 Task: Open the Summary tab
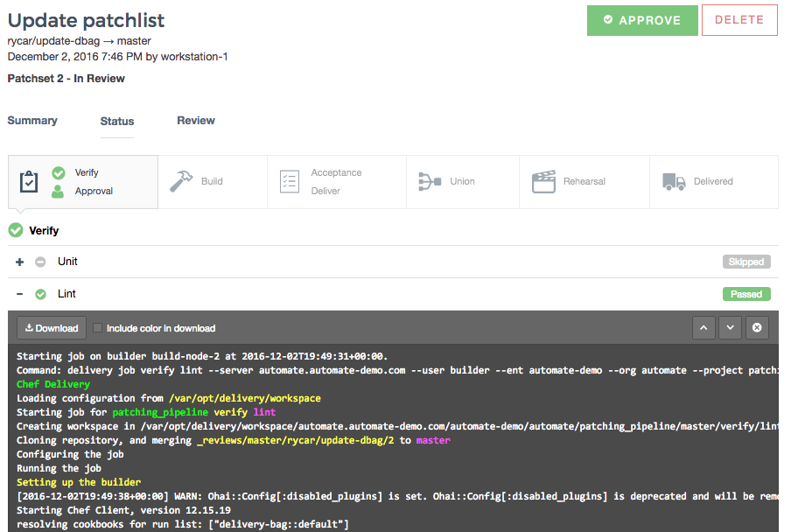pos(32,121)
